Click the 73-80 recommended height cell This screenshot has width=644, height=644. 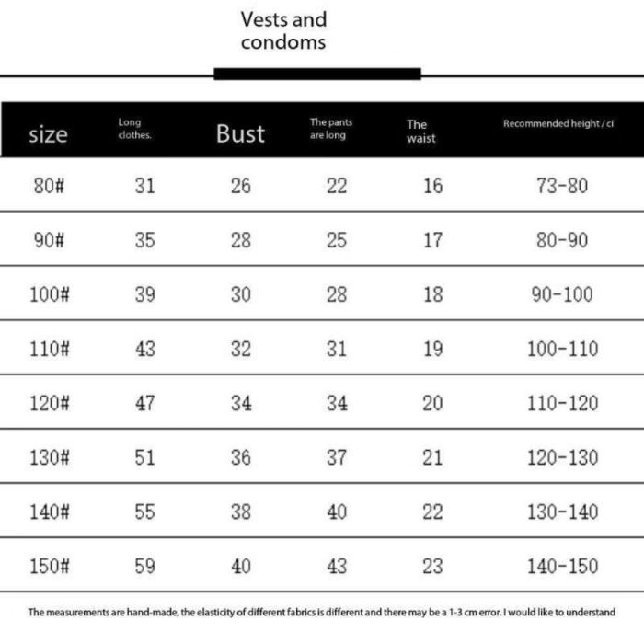point(561,186)
